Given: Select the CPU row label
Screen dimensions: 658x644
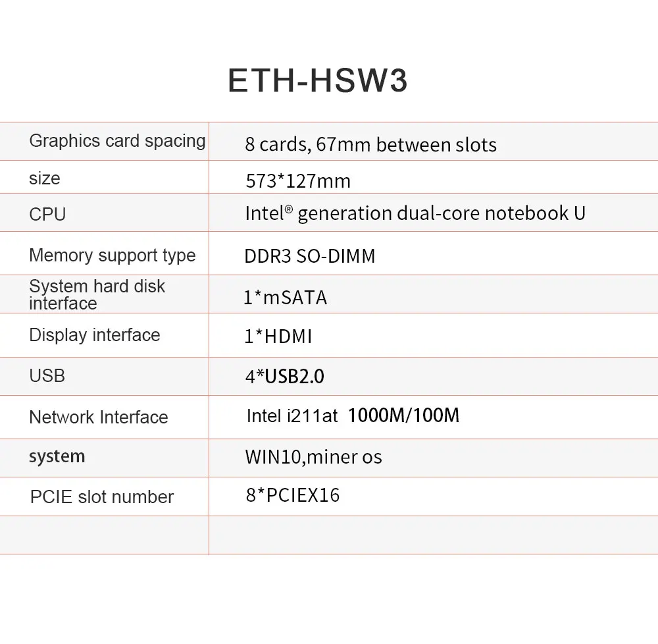Looking at the screenshot, I should coord(47,215).
